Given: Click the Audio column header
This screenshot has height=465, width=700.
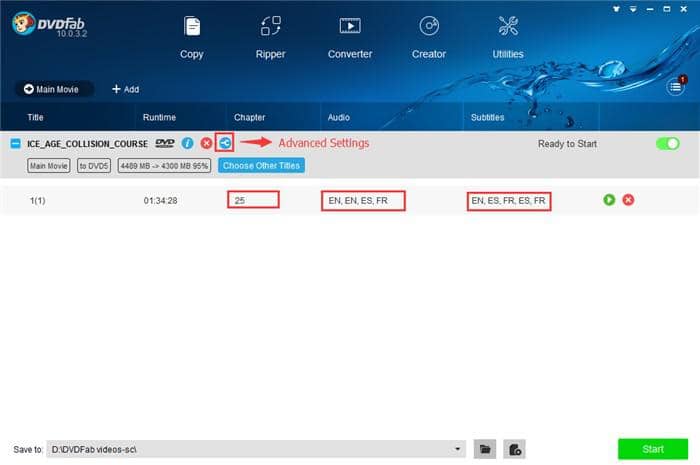Looking at the screenshot, I should pos(339,117).
